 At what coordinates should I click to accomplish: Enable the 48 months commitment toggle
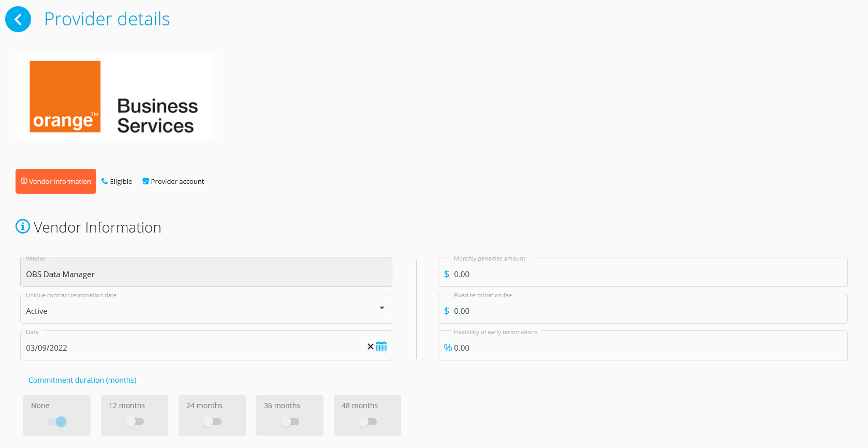(367, 422)
